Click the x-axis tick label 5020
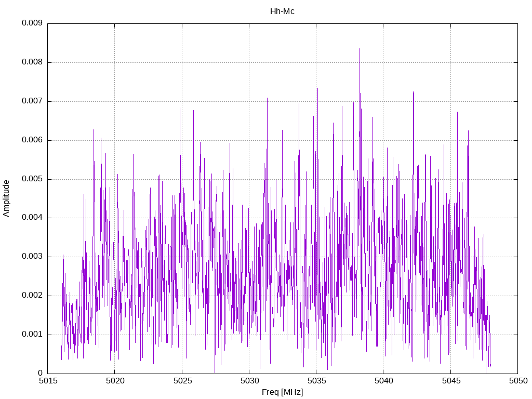 tap(115, 381)
